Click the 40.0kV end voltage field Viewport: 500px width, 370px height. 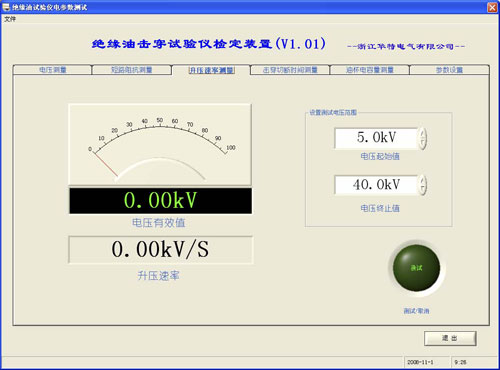[376, 185]
